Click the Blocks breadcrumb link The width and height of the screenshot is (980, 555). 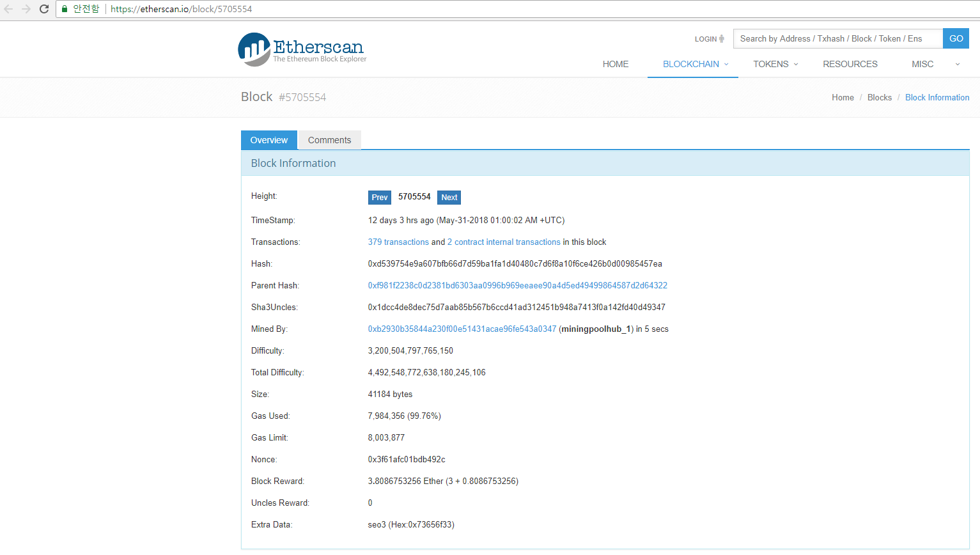click(880, 98)
